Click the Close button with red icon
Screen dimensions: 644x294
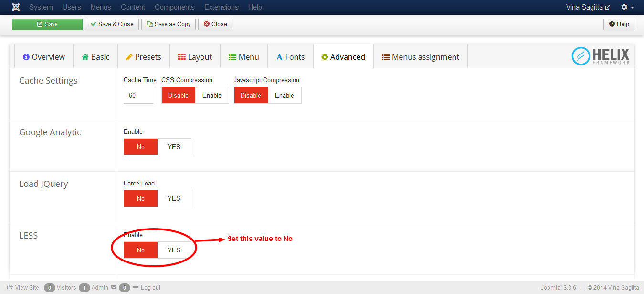point(215,24)
